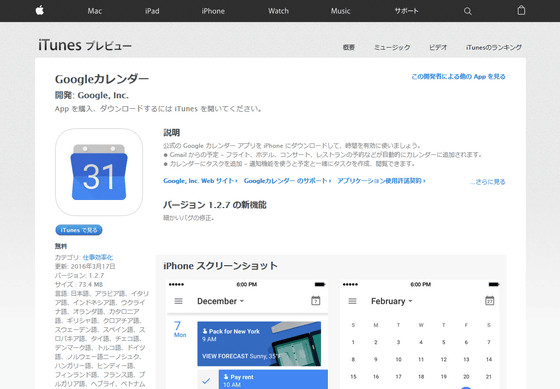Open the Watch menu item
560x389 pixels.
click(x=278, y=11)
